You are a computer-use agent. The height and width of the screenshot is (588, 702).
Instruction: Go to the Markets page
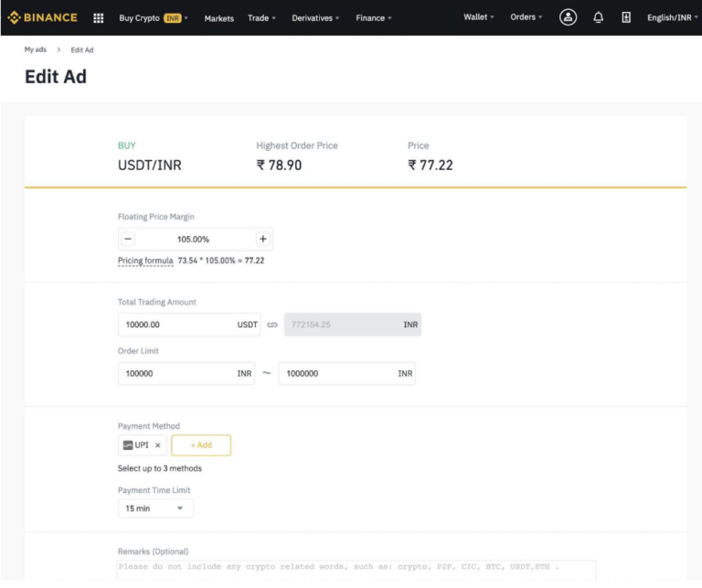[219, 18]
